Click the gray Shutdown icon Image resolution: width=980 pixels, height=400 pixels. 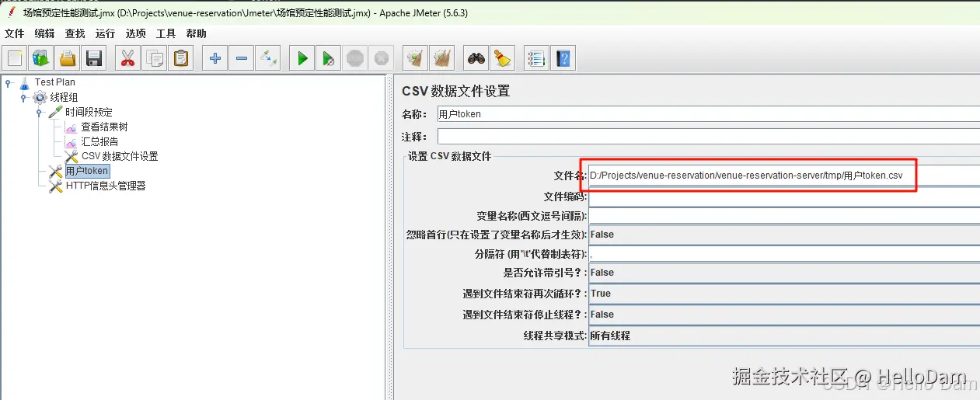pyautogui.click(x=381, y=58)
